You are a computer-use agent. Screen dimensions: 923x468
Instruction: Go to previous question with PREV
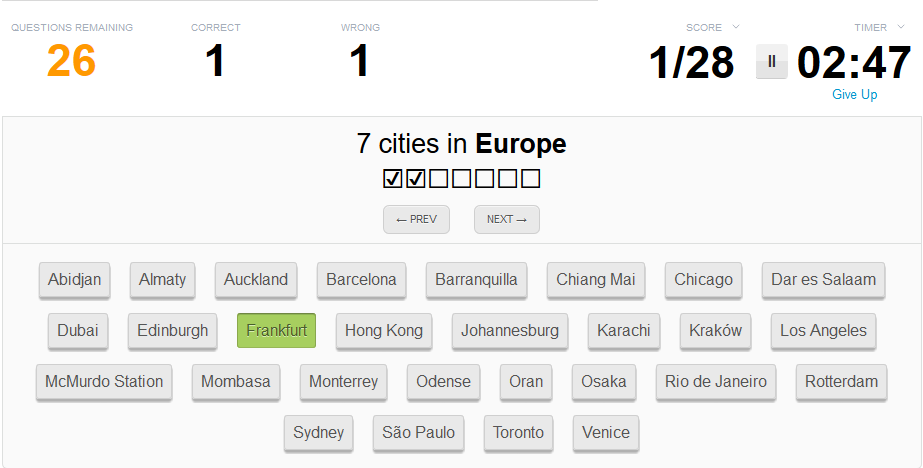pyautogui.click(x=416, y=220)
